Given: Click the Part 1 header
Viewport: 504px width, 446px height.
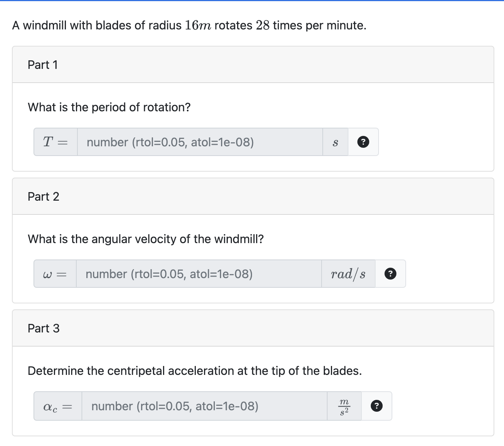Looking at the screenshot, I should click(43, 65).
